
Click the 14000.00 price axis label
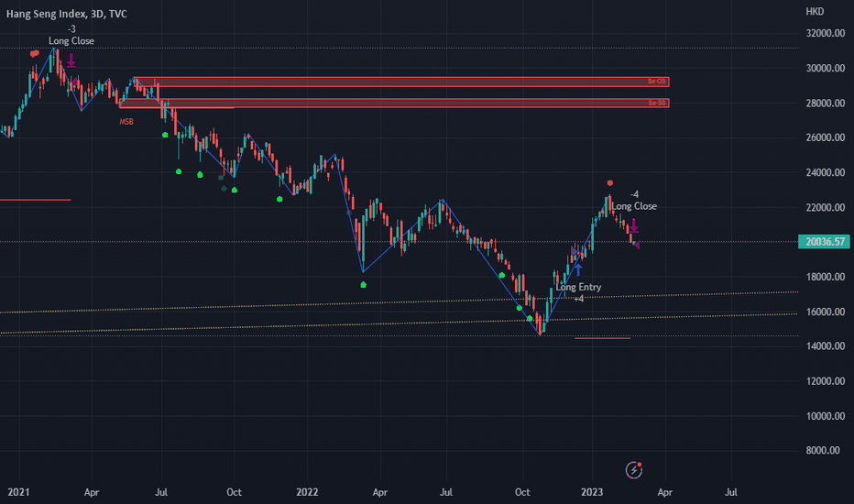[825, 346]
